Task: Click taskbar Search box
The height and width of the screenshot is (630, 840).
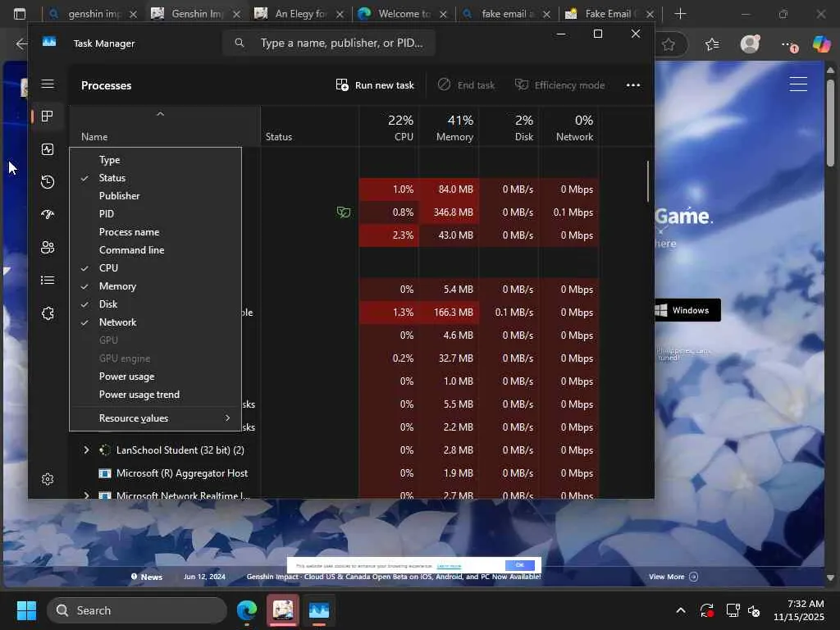Action: coord(137,610)
